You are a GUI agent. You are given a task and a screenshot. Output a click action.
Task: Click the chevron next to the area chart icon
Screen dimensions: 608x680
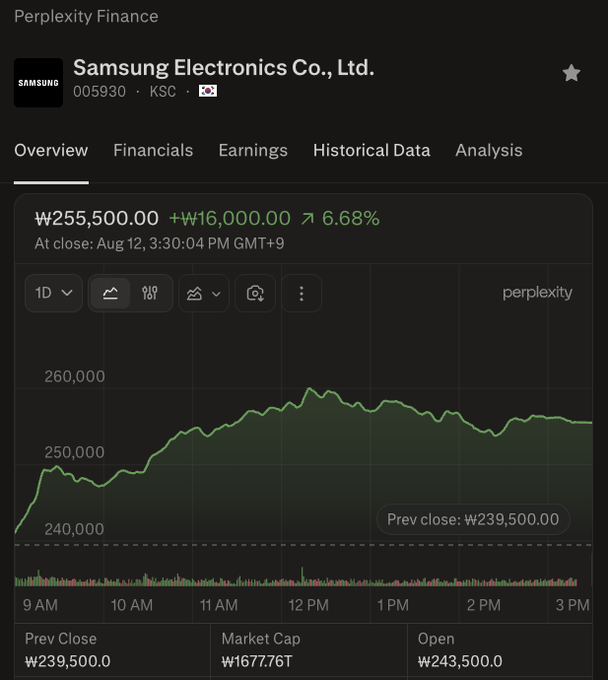tap(216, 294)
